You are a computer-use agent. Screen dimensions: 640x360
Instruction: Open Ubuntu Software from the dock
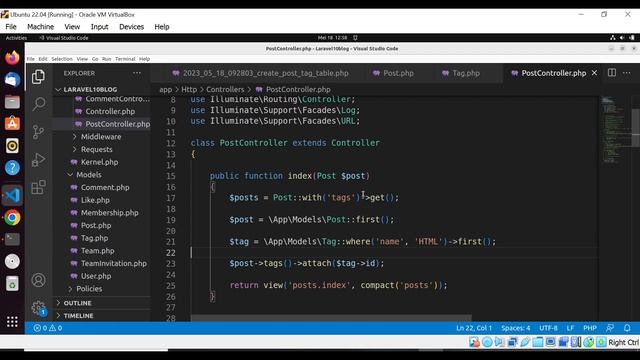(12, 124)
